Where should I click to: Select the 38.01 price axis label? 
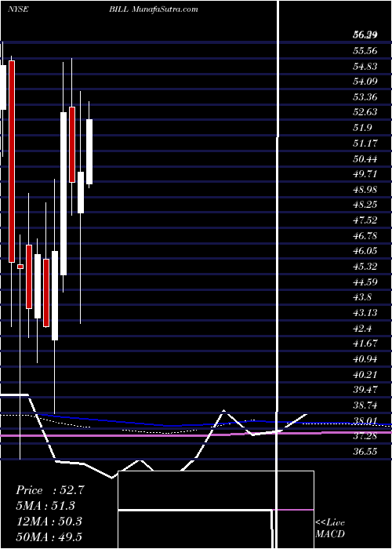pos(365,421)
